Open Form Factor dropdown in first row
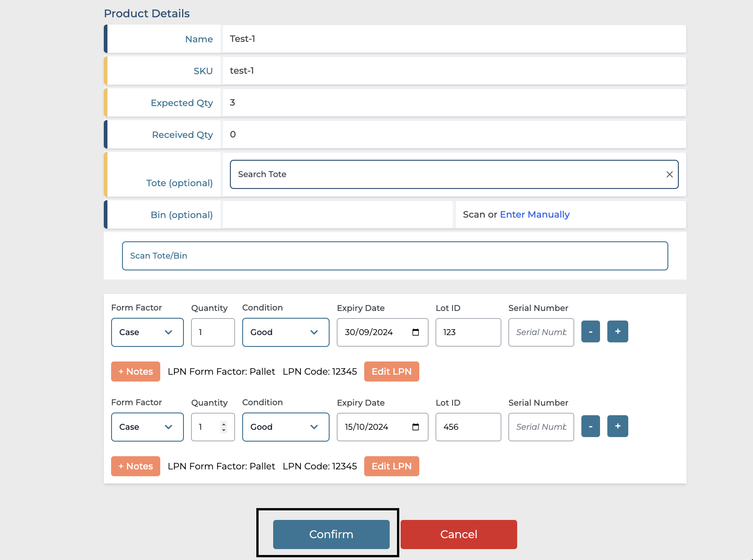The height and width of the screenshot is (560, 753). [x=147, y=332]
